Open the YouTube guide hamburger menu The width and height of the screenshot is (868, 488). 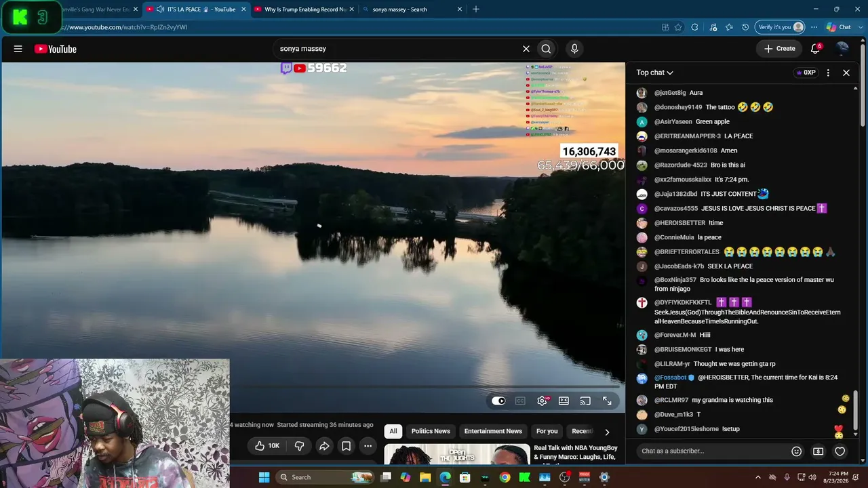[x=18, y=49]
